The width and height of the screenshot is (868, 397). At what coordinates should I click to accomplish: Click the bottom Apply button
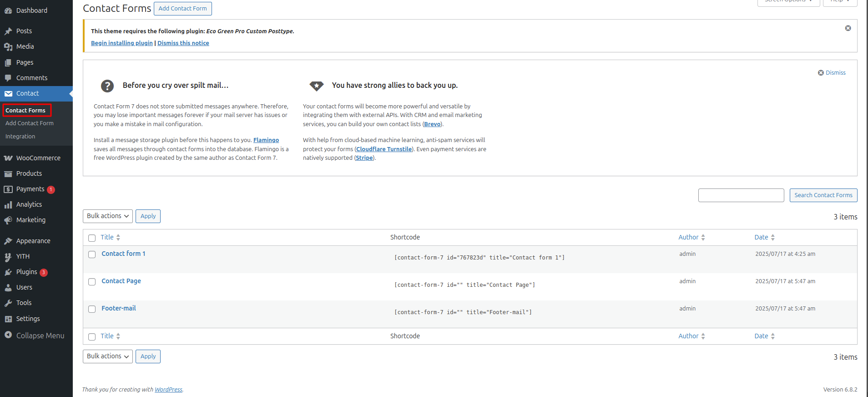[x=148, y=356]
